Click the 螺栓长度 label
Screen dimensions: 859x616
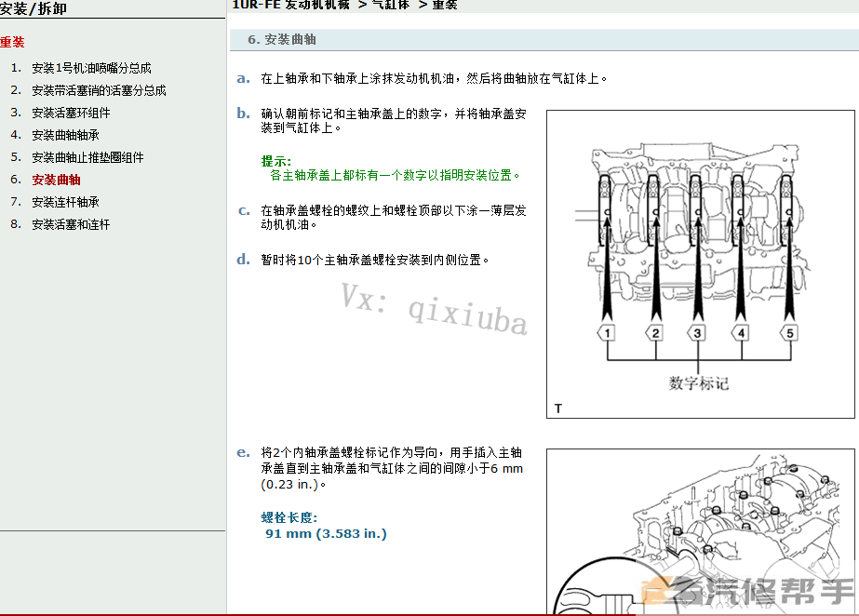click(x=289, y=517)
